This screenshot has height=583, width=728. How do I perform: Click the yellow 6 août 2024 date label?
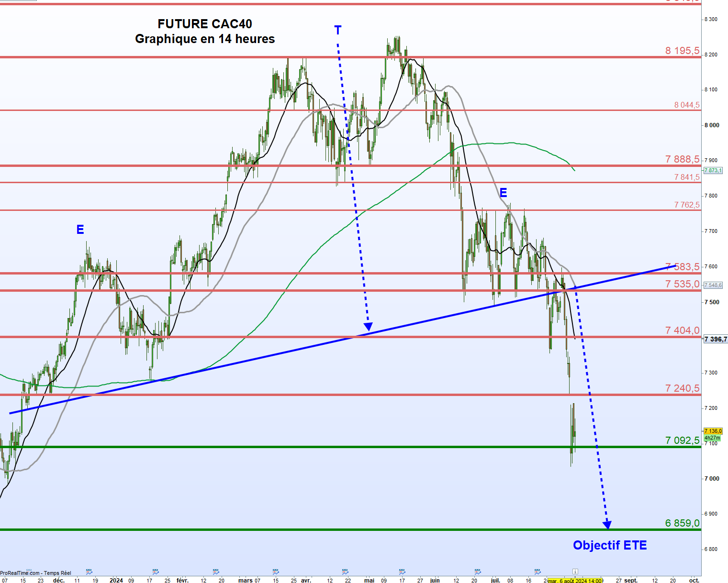tap(575, 581)
